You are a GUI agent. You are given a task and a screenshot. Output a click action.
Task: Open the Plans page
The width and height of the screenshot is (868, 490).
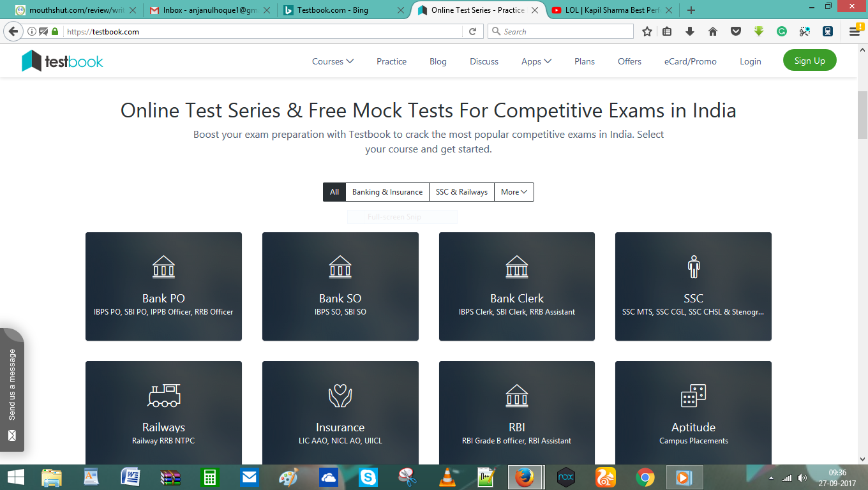[585, 61]
